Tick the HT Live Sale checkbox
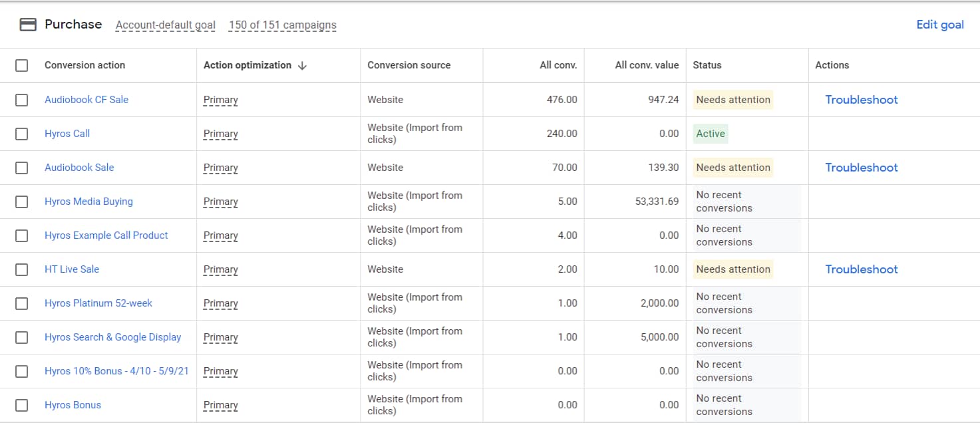Image resolution: width=980 pixels, height=425 pixels. (22, 269)
